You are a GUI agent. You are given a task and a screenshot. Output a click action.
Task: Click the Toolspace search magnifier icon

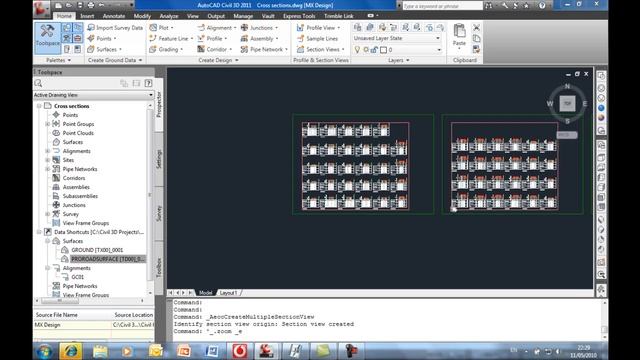click(39, 83)
